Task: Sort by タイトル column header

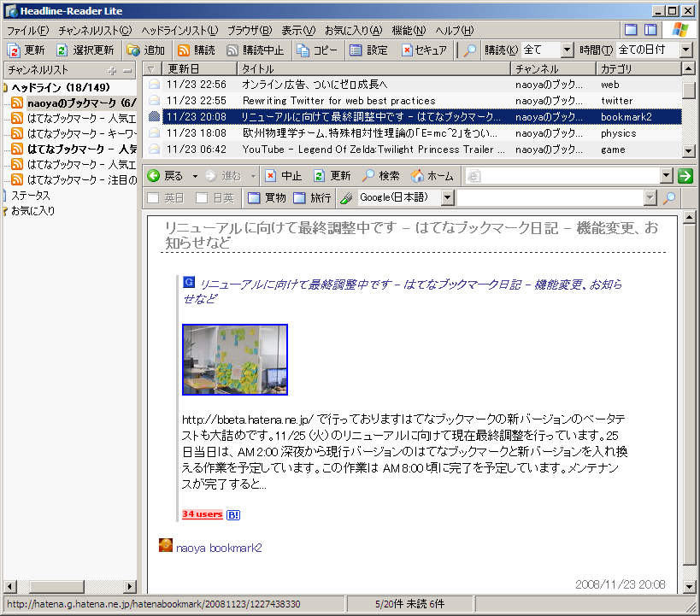Action: [374, 69]
